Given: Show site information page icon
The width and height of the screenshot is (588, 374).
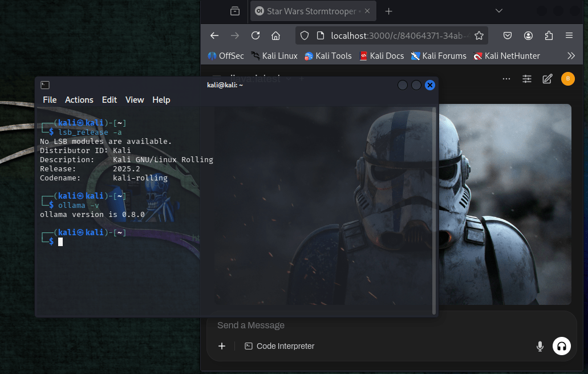Looking at the screenshot, I should click(321, 35).
